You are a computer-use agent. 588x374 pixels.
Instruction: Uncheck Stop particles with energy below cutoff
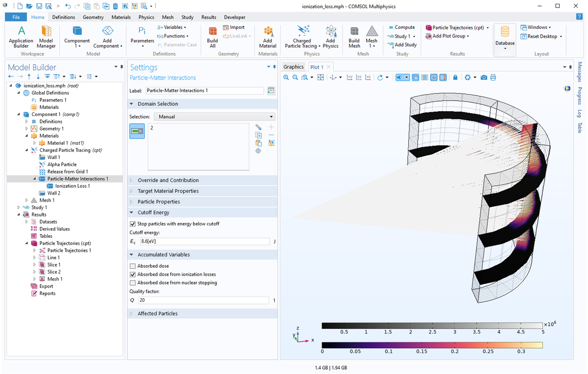133,224
